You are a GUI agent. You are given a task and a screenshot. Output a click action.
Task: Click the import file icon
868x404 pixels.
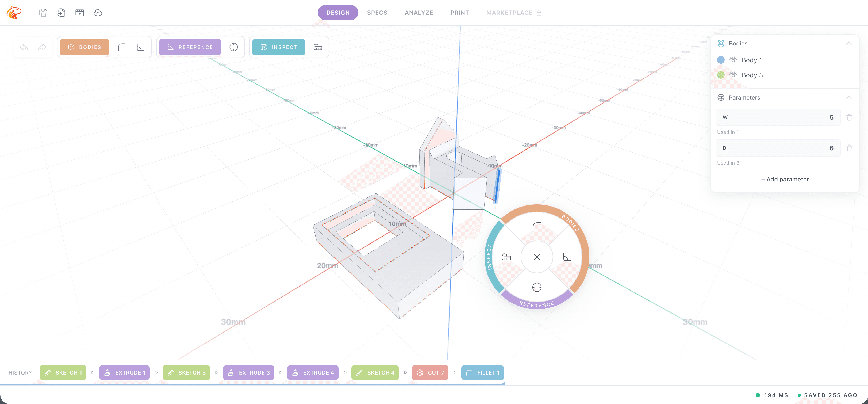click(61, 13)
